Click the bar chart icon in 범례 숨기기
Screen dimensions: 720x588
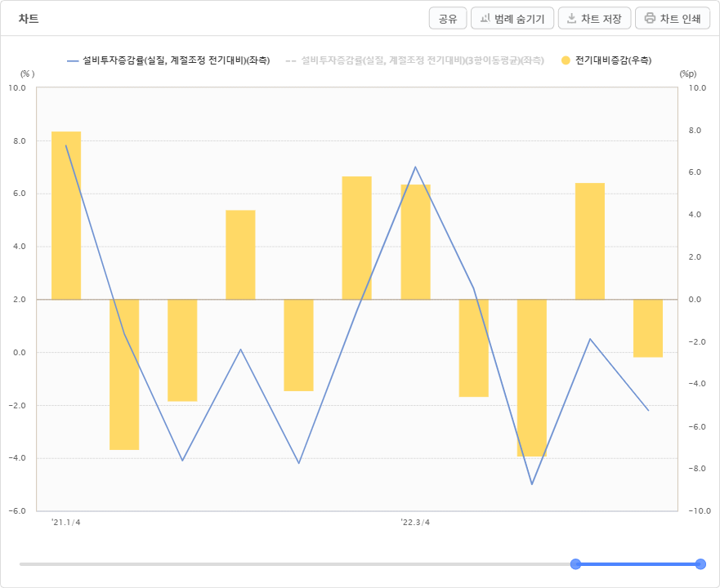(x=485, y=18)
